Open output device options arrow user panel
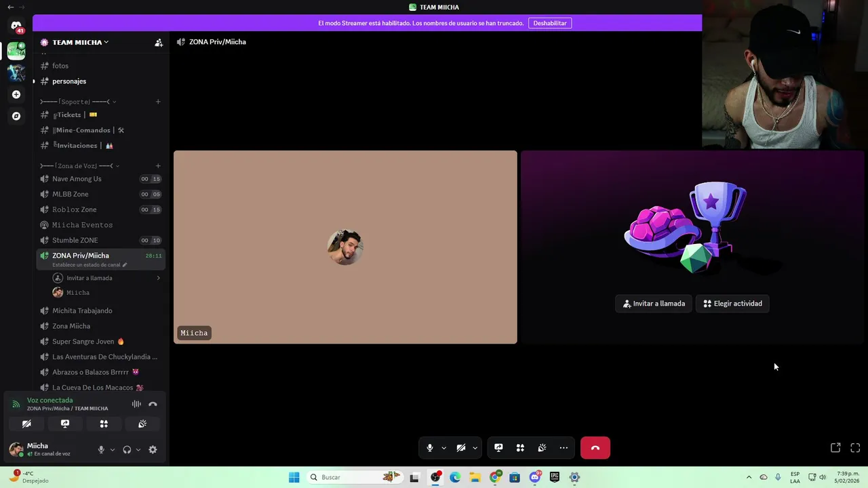The height and width of the screenshot is (488, 868). click(x=138, y=449)
